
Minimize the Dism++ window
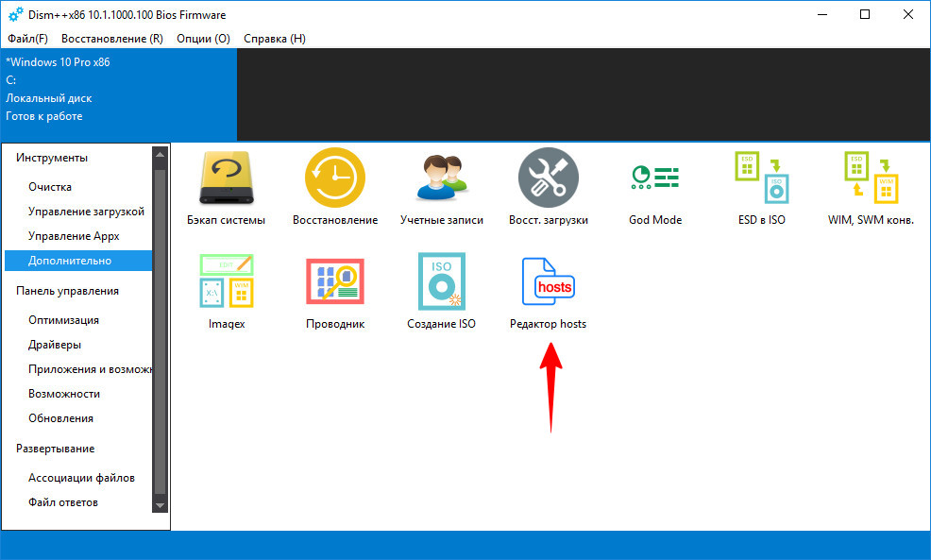coord(822,14)
